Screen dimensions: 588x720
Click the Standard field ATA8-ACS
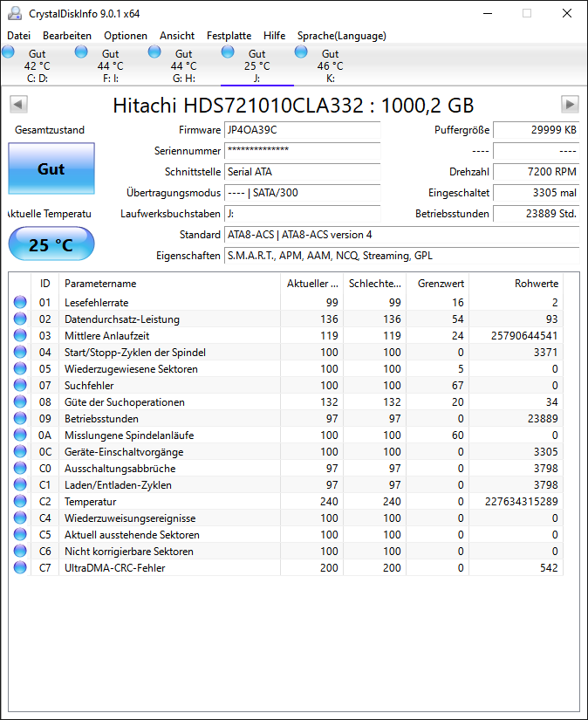pos(402,235)
